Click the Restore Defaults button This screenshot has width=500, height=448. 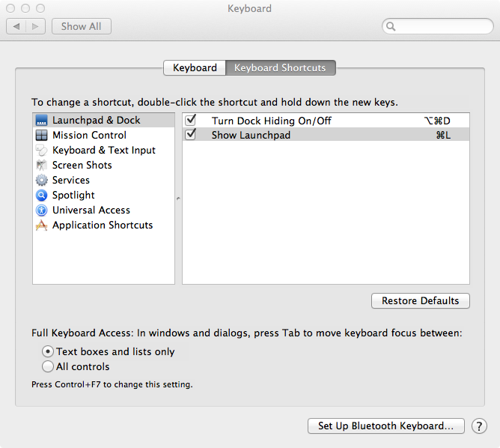[x=420, y=300]
